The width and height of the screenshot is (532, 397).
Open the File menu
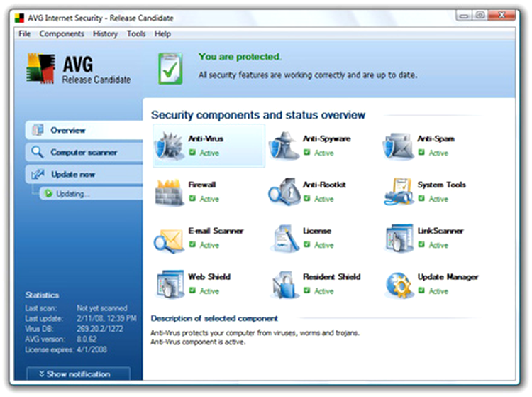[24, 33]
